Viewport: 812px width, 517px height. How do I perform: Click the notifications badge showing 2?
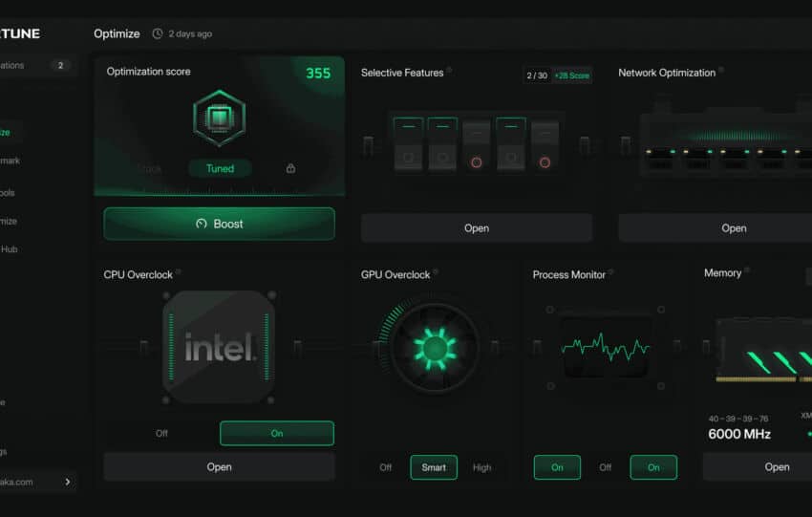60,65
